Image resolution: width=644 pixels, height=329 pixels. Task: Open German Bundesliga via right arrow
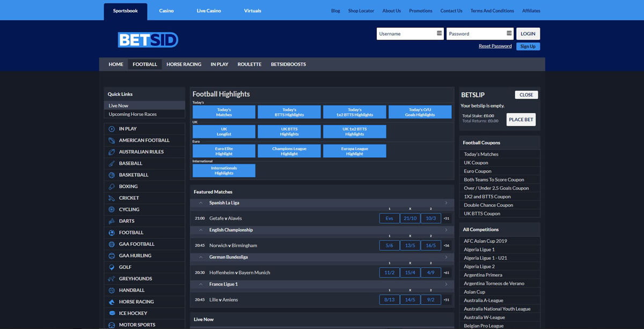446,257
